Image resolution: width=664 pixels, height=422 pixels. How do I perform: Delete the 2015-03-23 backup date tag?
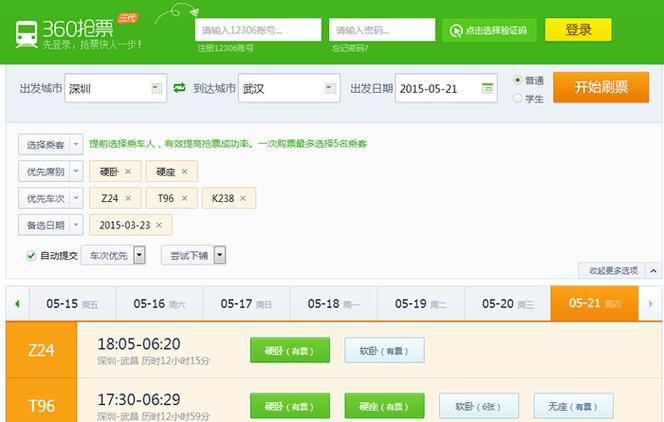(159, 225)
